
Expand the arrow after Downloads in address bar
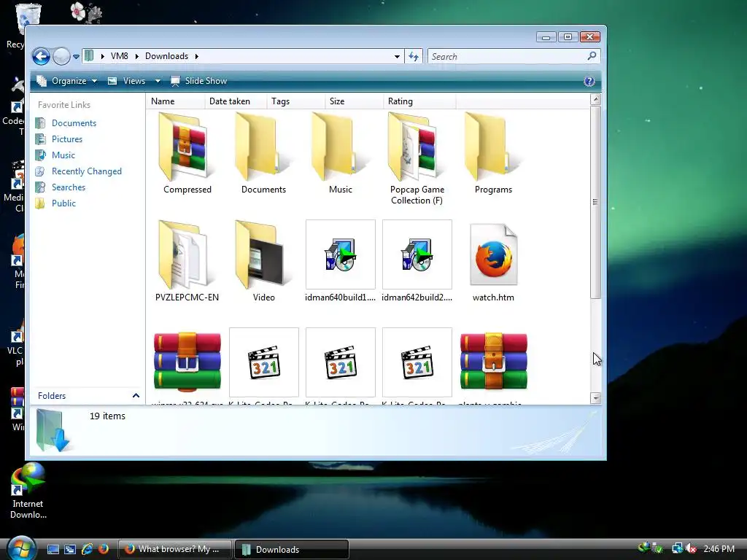pos(196,56)
